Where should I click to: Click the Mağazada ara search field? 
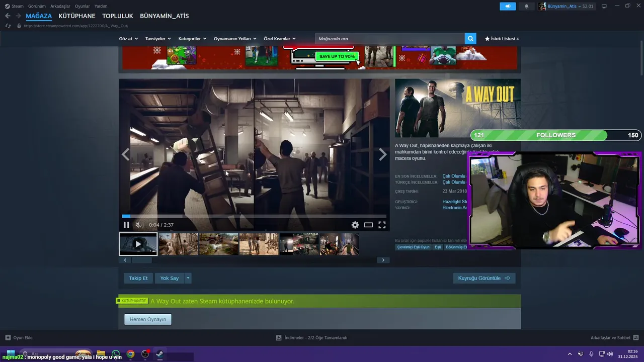[x=390, y=39]
